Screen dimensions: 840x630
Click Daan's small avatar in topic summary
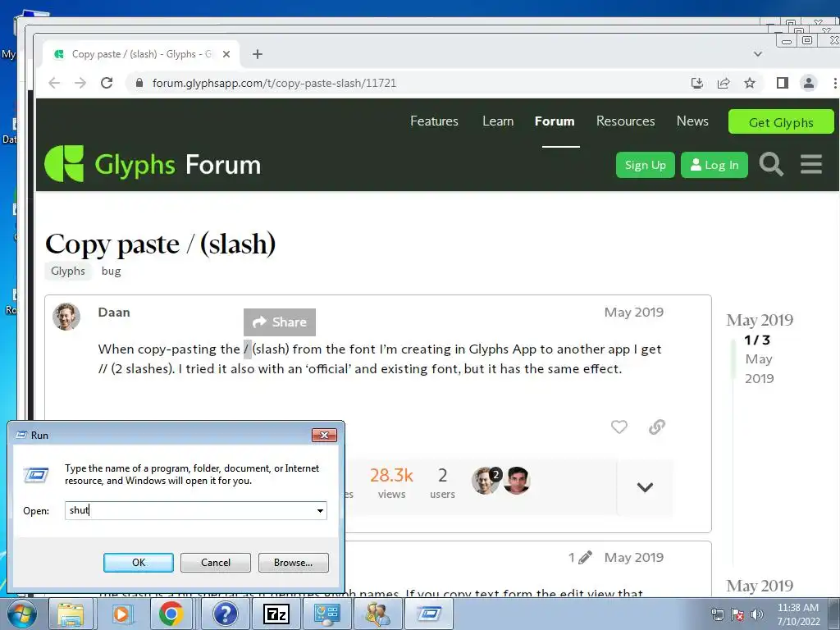[x=485, y=481]
